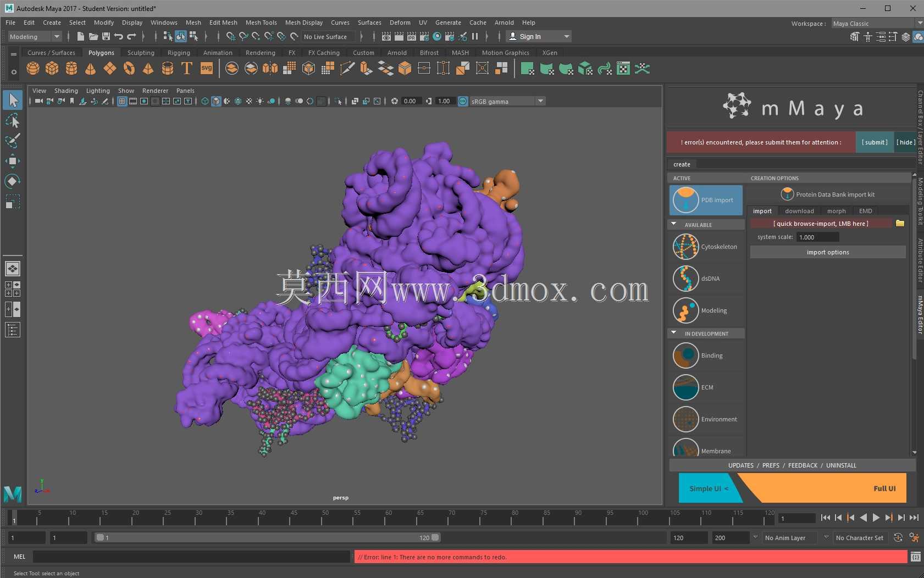Activate the Scale tool in the toolbox
Screen dimensions: 924x578
[x=13, y=202]
